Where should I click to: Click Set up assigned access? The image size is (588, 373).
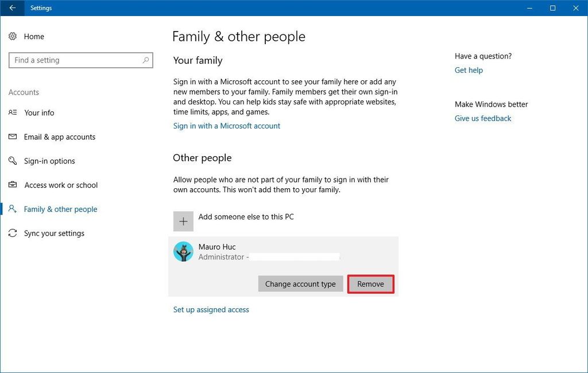(211, 309)
